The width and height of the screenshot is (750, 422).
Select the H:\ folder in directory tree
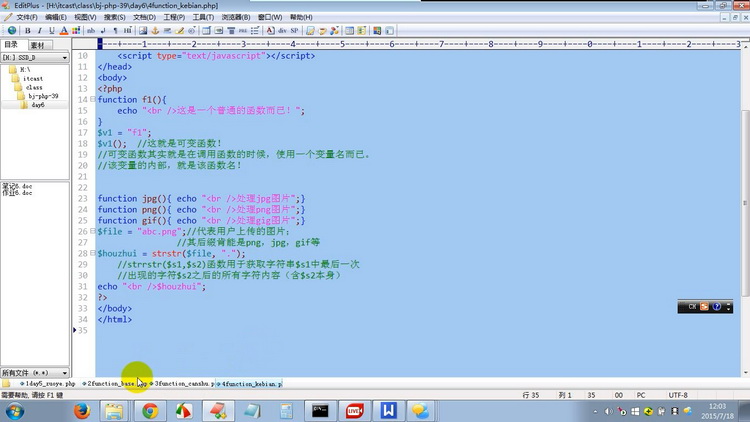coord(20,69)
